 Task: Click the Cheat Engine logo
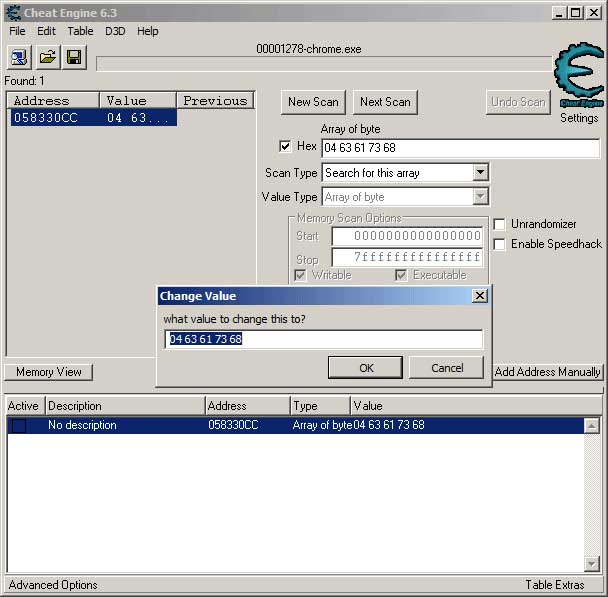click(x=579, y=75)
